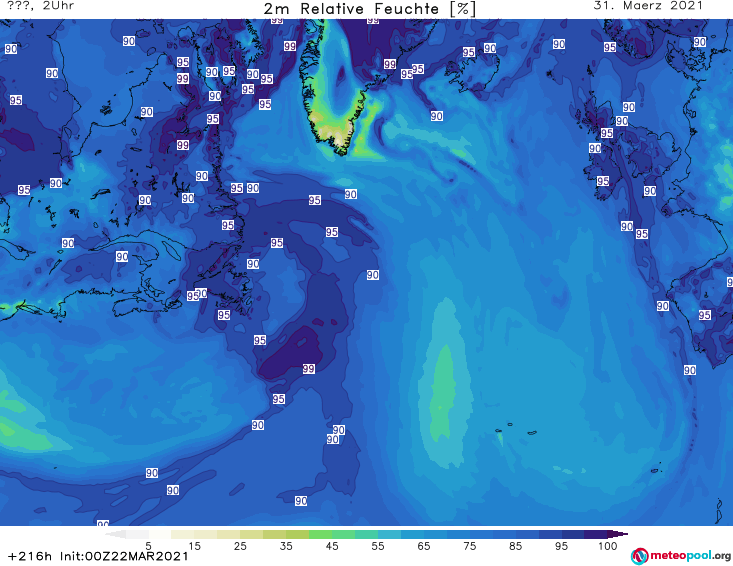Click the legend value 85

tap(515, 545)
